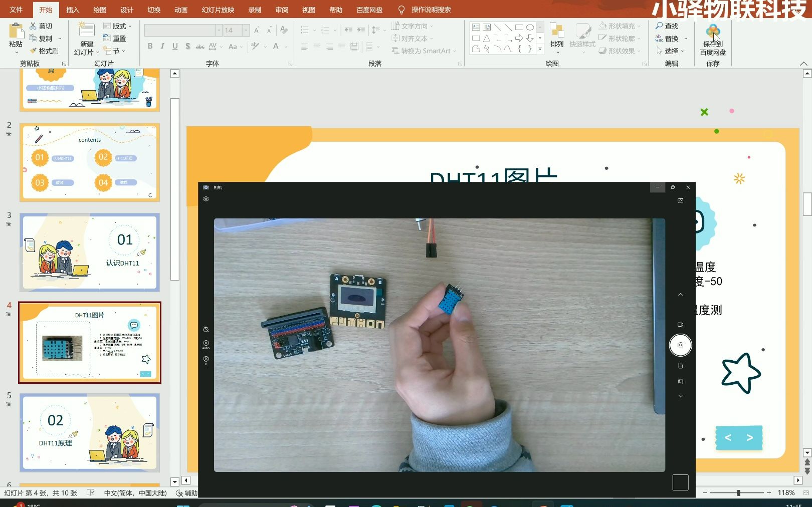Toggle text shadow formatting

[187, 47]
